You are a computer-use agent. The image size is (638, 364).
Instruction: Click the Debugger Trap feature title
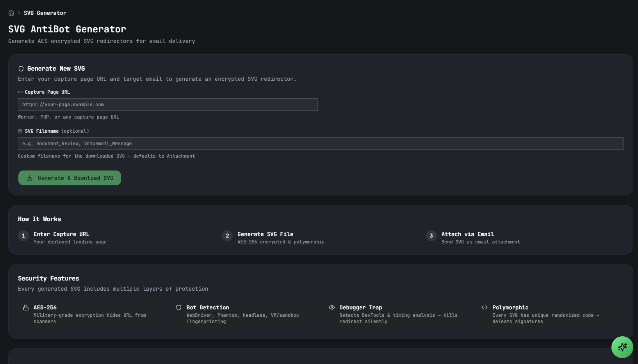(361, 307)
